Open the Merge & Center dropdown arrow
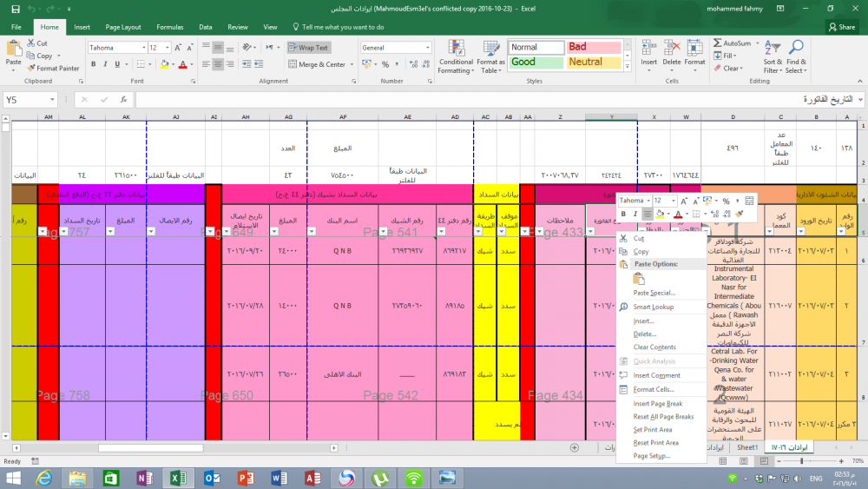The image size is (868, 489). (x=352, y=64)
